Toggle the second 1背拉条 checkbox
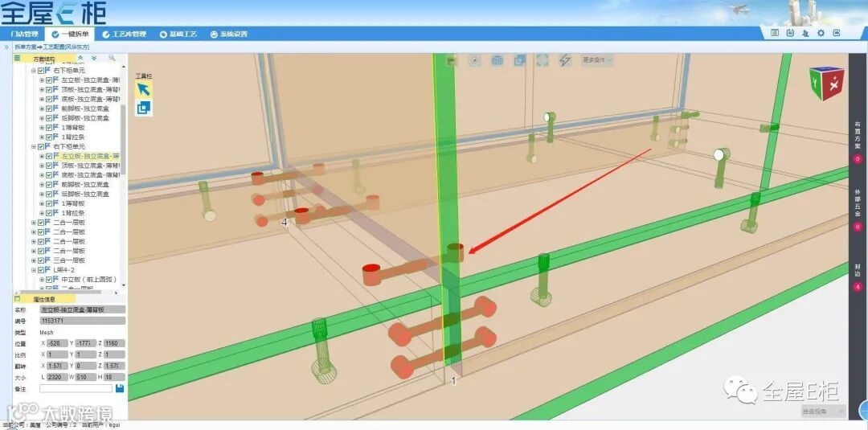868x430 pixels. coord(49,212)
